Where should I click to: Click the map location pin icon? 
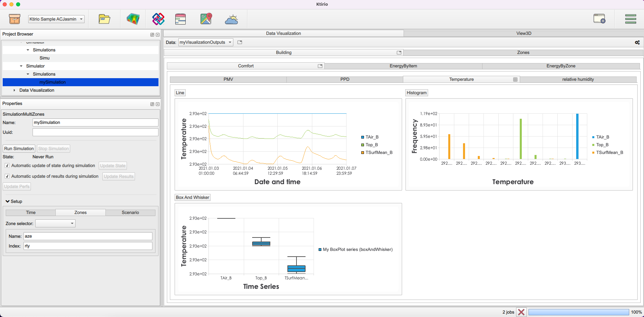point(206,19)
